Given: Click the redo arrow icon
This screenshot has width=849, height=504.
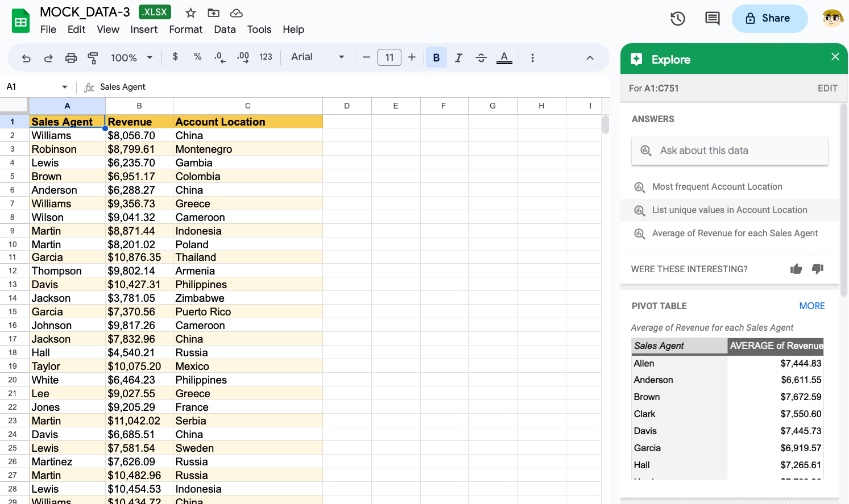Looking at the screenshot, I should pos(48,57).
